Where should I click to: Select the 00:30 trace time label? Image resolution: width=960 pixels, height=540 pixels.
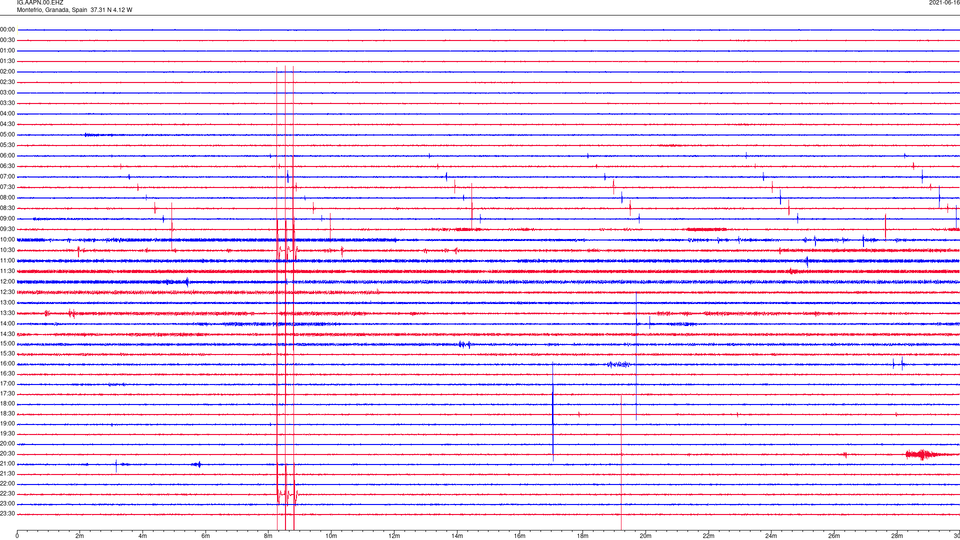7,40
